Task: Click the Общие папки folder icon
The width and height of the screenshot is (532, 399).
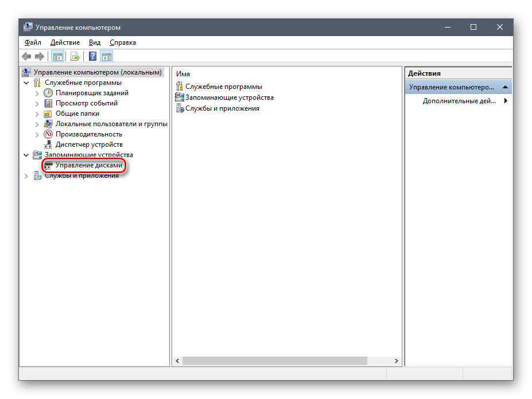Action: pyautogui.click(x=48, y=114)
